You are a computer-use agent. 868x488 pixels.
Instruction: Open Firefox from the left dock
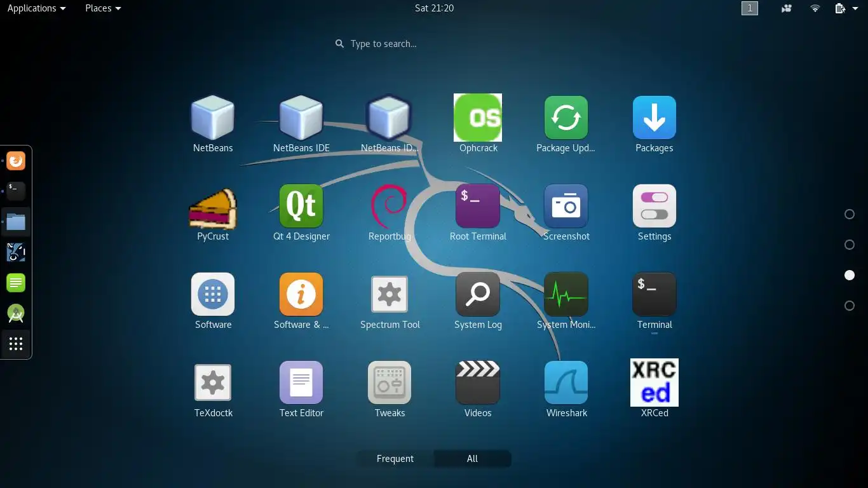pyautogui.click(x=16, y=161)
